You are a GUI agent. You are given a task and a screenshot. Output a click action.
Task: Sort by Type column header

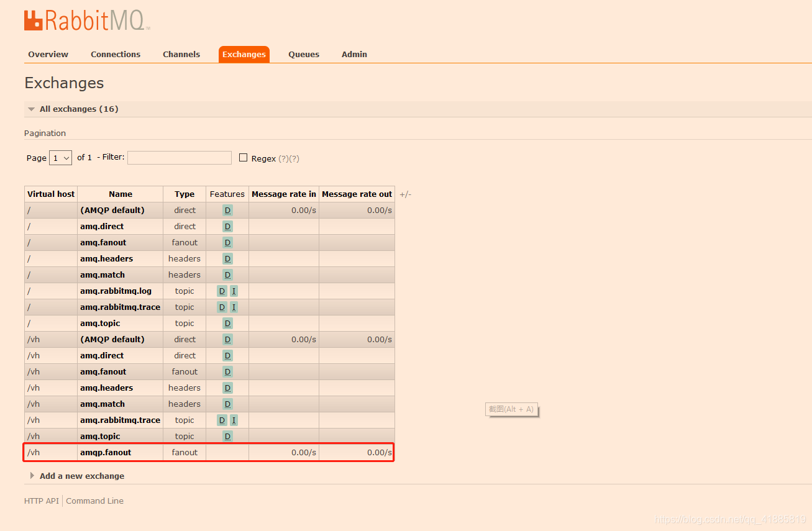(185, 194)
